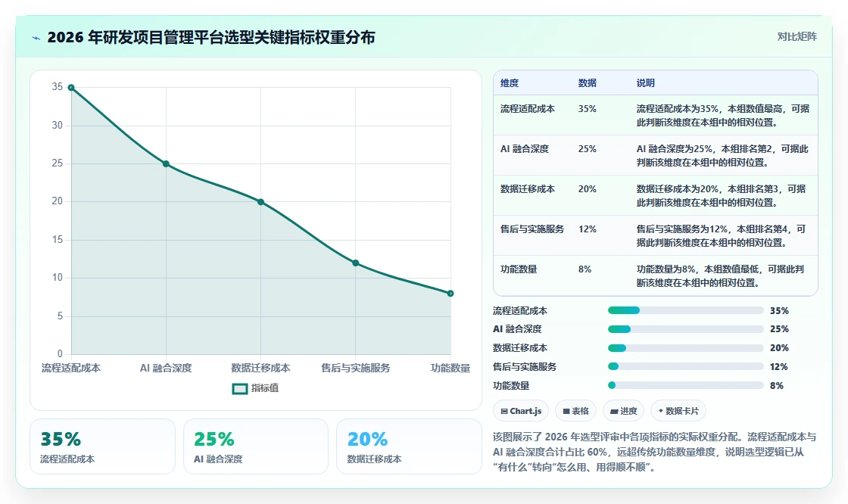Click the 售后与实施服务 x-axis label

355,368
